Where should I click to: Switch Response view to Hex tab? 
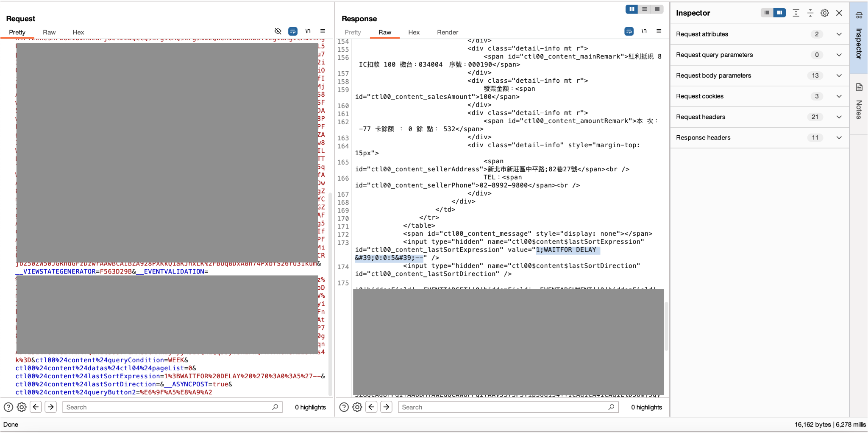(x=414, y=32)
